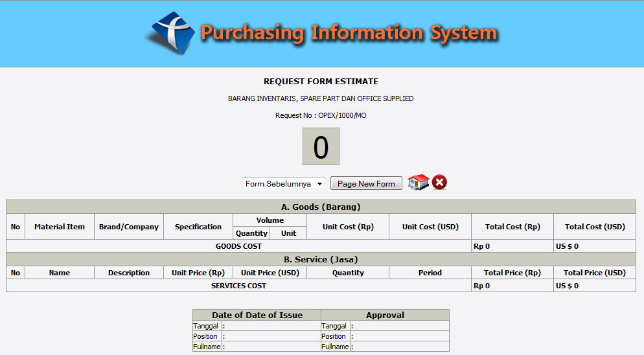Viewport: 644px width, 355px height.
Task: Click the Request No OPEX/1000/MO text
Action: pos(321,115)
